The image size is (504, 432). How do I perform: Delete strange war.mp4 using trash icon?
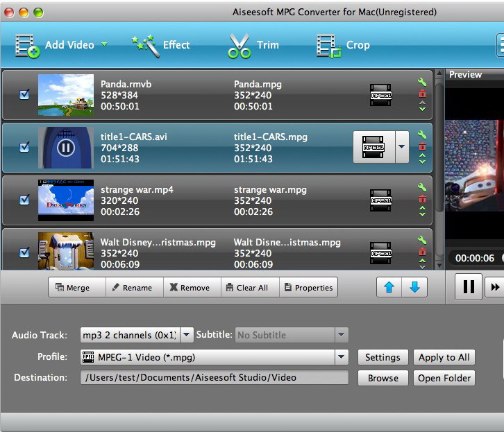pyautogui.click(x=422, y=199)
